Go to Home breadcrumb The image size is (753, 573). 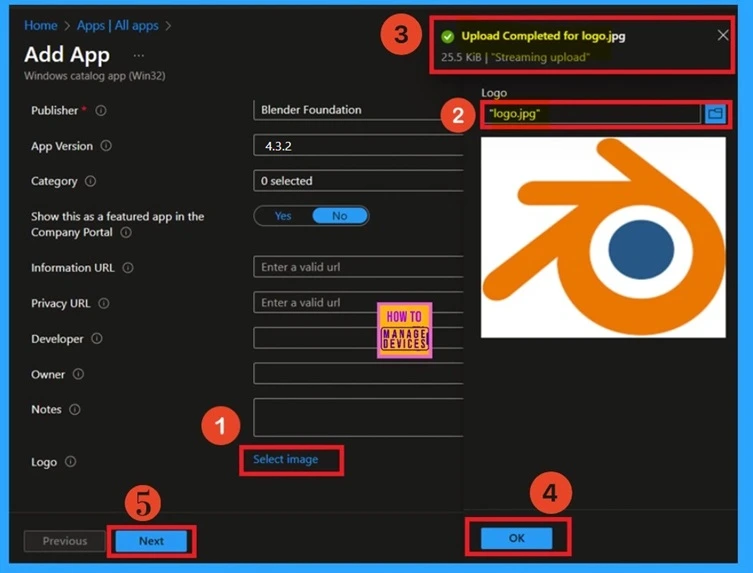click(41, 25)
